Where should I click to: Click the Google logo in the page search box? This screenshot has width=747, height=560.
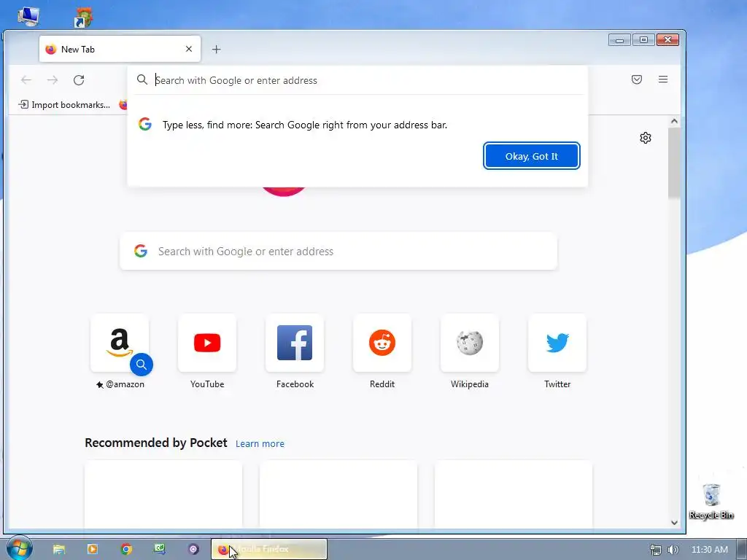pyautogui.click(x=141, y=251)
